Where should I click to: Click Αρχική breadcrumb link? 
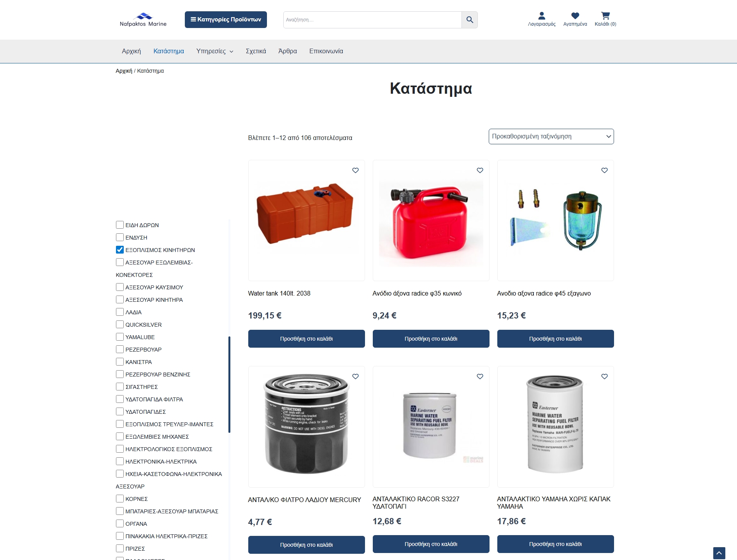click(124, 71)
